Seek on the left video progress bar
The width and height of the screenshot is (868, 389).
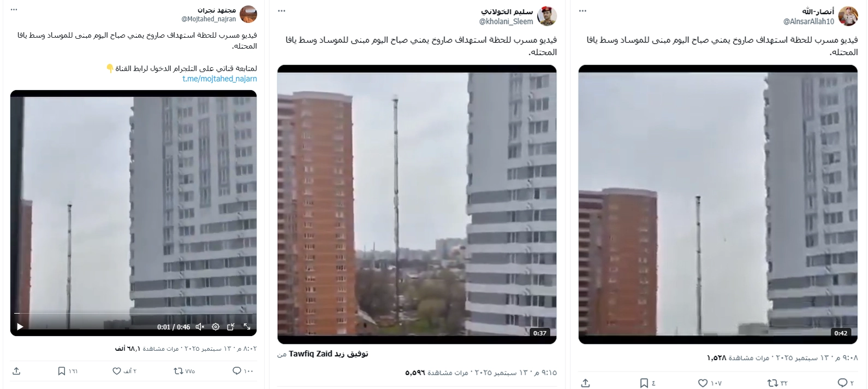133,314
